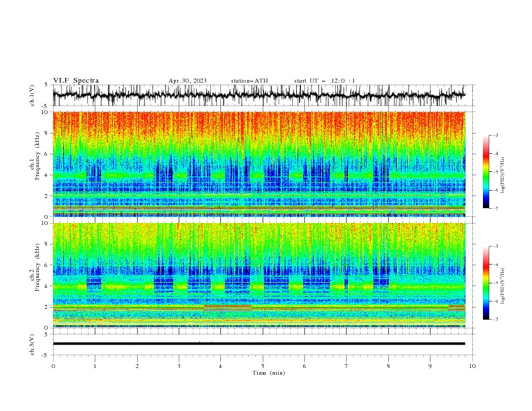Click the "6" kHz tick on ch.2 frequency axis

[47, 265]
